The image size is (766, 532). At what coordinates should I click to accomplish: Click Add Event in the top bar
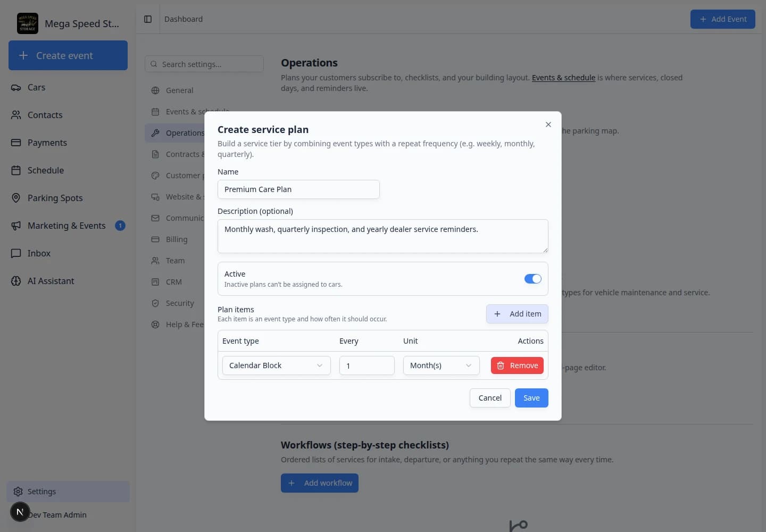click(722, 19)
